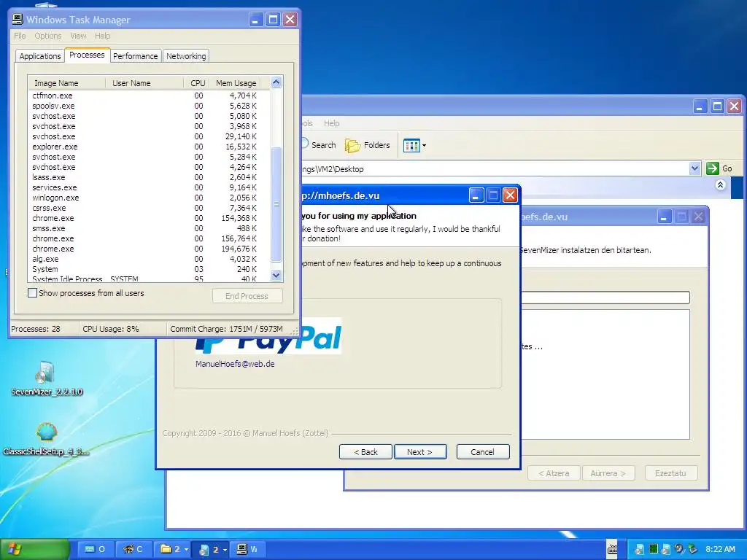747x560 pixels.
Task: Sort by the Image Name column header
Action: [x=66, y=83]
